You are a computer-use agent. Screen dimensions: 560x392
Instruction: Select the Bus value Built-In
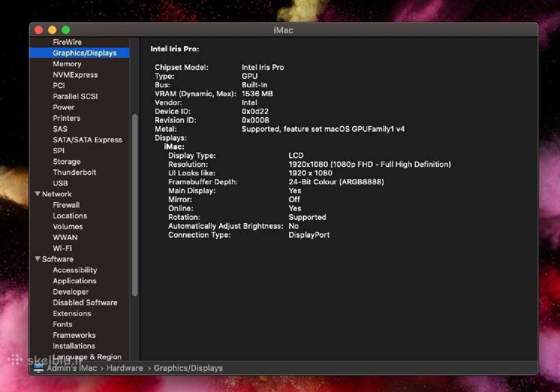(254, 85)
